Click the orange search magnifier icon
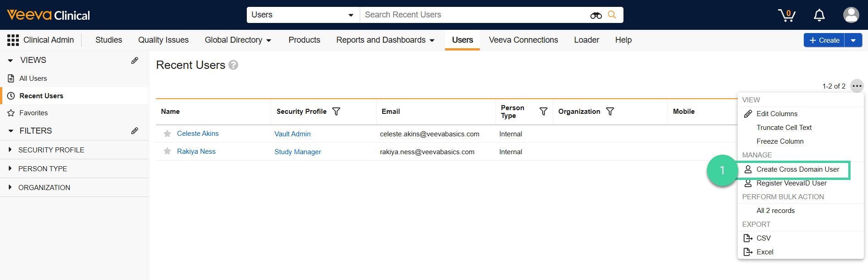 coord(612,15)
